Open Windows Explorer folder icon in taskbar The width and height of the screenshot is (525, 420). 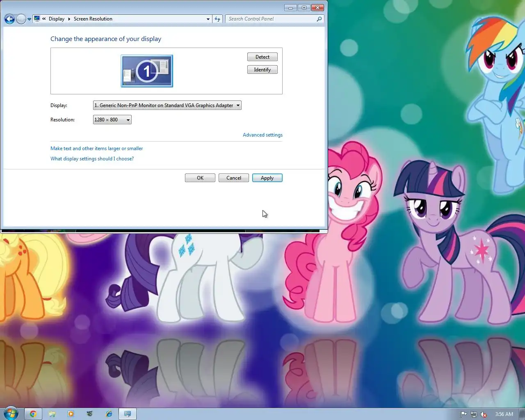click(x=52, y=414)
